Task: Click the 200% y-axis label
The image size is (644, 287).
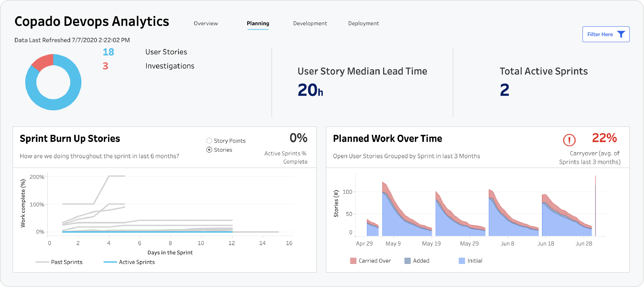Action: coord(37,177)
